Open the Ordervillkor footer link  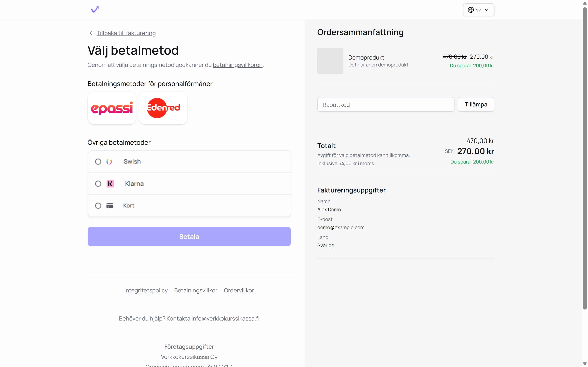[239, 290]
